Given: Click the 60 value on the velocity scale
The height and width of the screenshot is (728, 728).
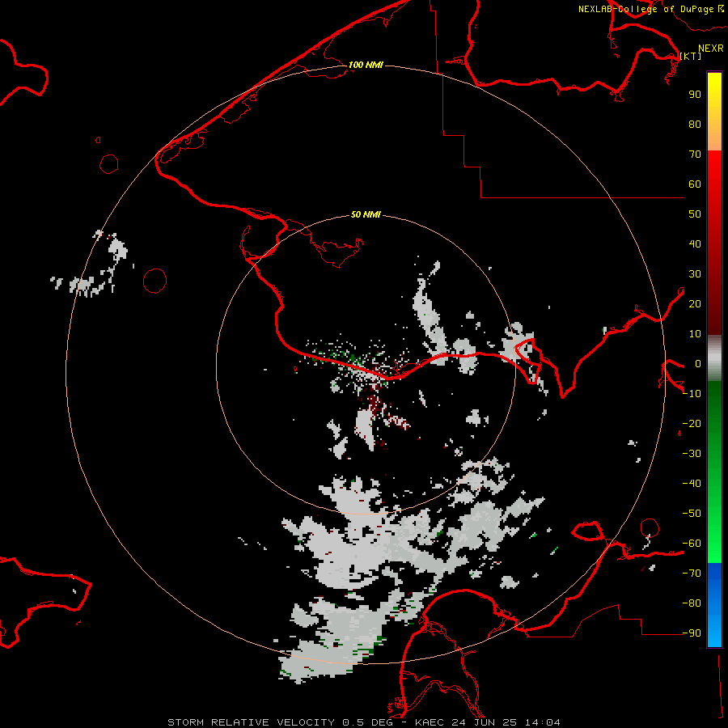Looking at the screenshot, I should pos(695,184).
